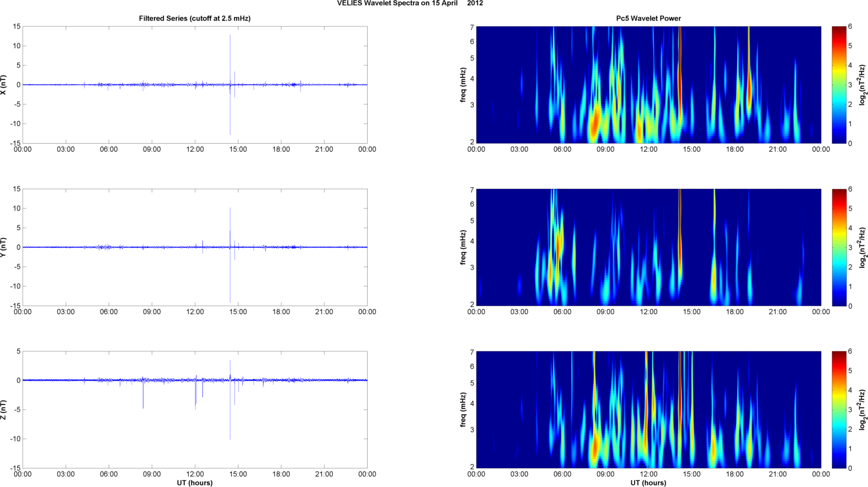
Task: Select the "Filtered Series (cutoff at 2.5 mHz)" heading
Action: (x=194, y=18)
